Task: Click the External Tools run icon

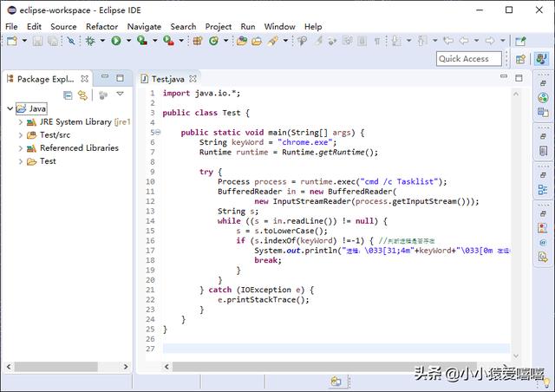Action: click(168, 41)
